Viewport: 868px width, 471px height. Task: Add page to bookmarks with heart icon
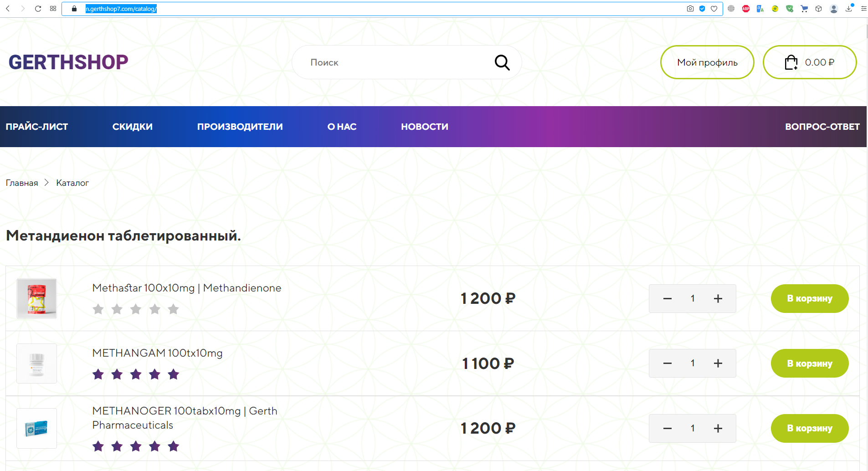(x=714, y=9)
